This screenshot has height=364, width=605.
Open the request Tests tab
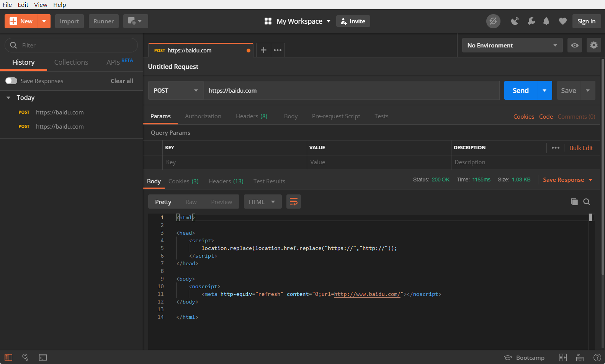[x=381, y=116]
